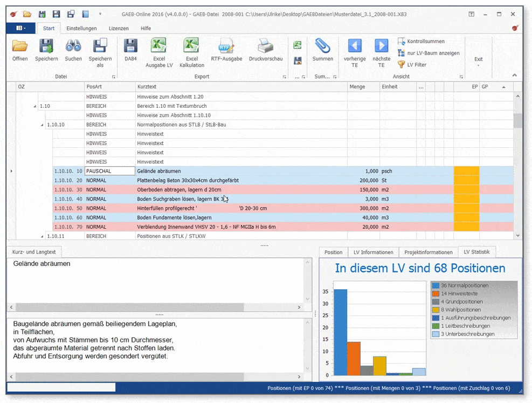Viewport: 532px width, 403px height.
Task: Click the orange Hinweistexte legend swatch
Action: pyautogui.click(x=436, y=293)
